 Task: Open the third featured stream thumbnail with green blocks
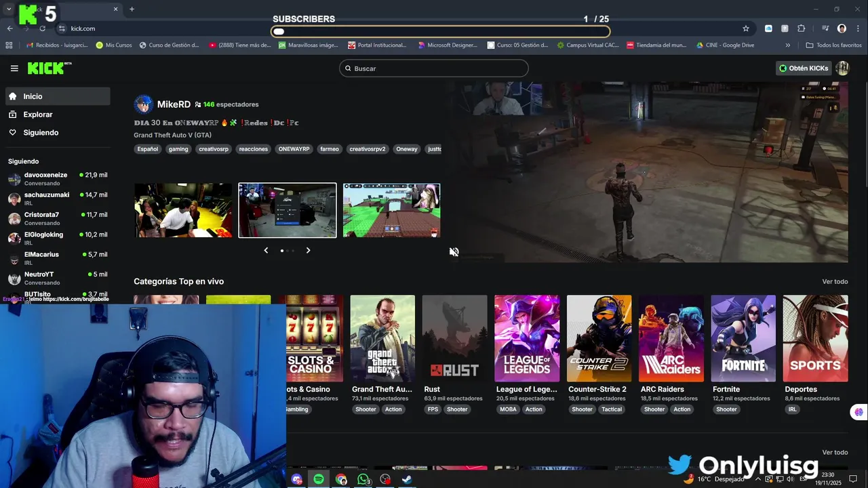(391, 210)
